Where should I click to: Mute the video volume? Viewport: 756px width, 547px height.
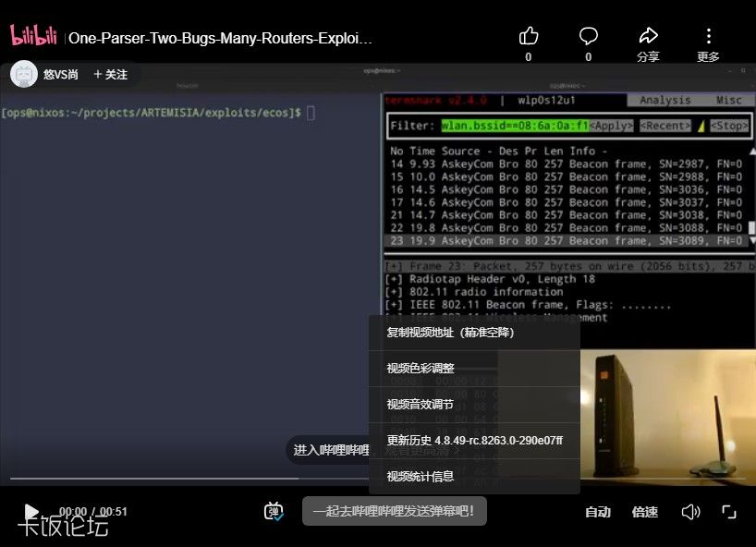point(690,512)
